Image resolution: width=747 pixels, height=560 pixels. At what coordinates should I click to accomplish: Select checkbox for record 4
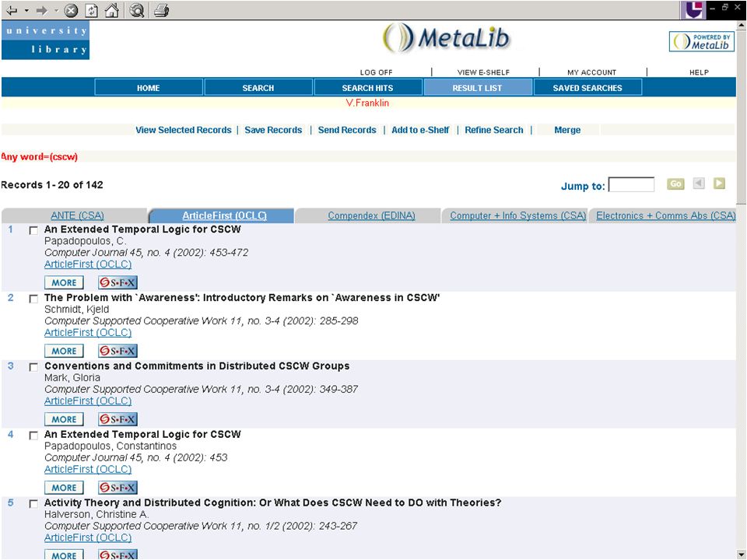[33, 436]
